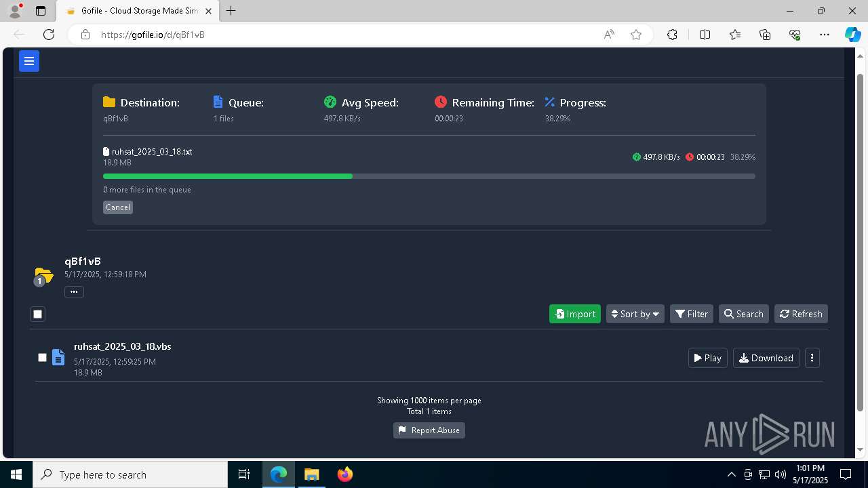Click ruhsat_2025_03_18.vbs file icon
The width and height of the screenshot is (868, 488).
coord(59,357)
